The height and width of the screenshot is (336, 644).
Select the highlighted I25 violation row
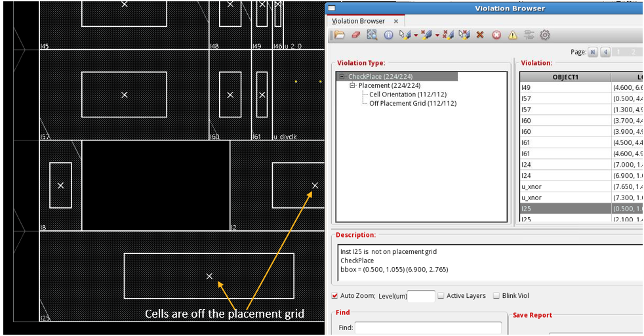(581, 209)
